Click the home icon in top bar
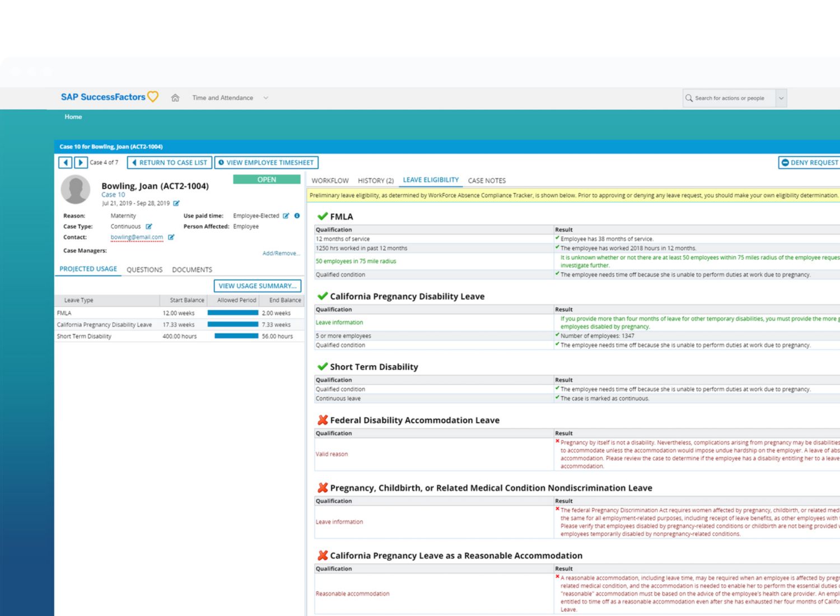This screenshot has height=616, width=840. click(175, 98)
